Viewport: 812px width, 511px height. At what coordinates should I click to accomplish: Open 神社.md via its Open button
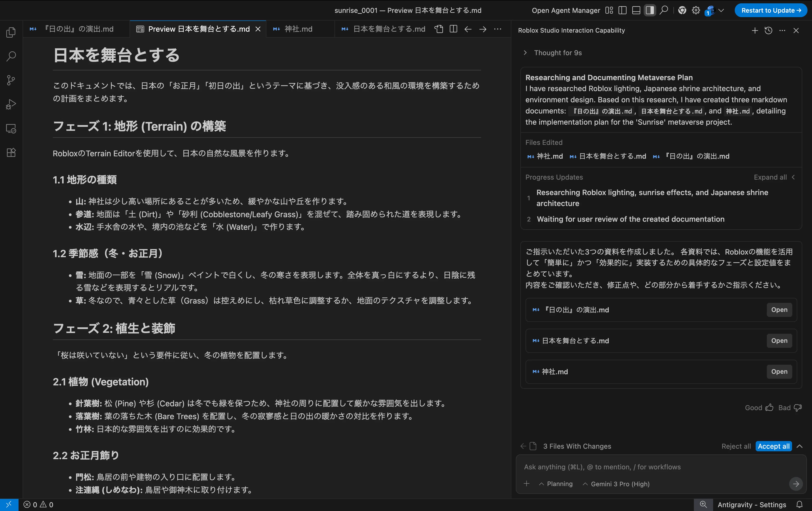pyautogui.click(x=779, y=372)
